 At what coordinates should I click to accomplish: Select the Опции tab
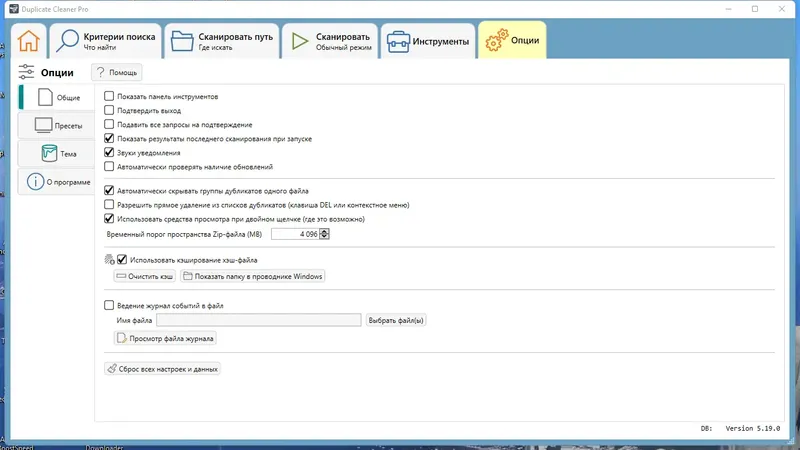512,40
